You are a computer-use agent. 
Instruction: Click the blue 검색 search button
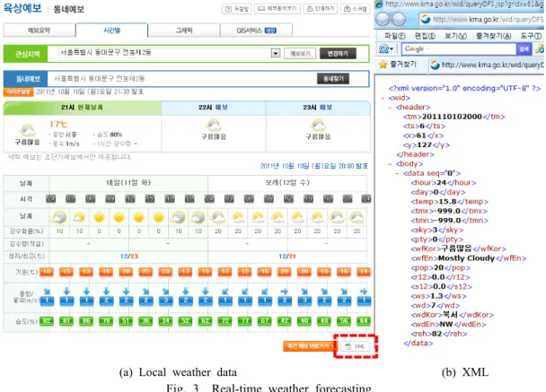pyautogui.click(x=524, y=49)
